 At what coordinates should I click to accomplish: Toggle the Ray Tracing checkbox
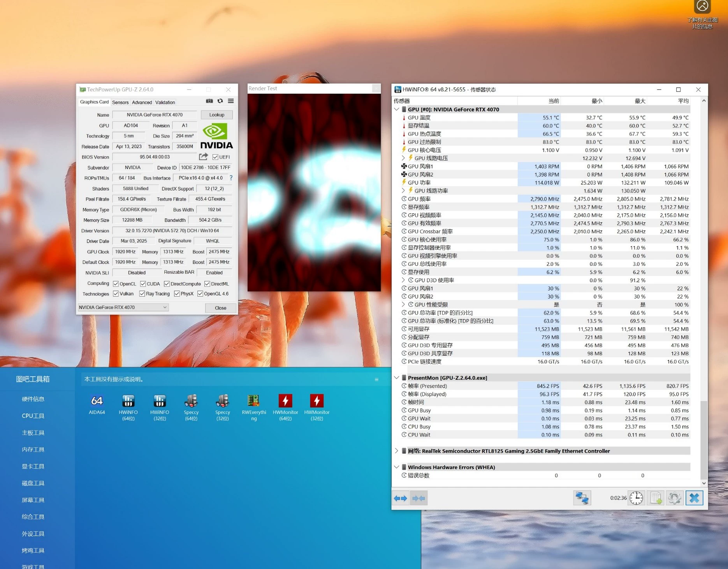pyautogui.click(x=142, y=294)
